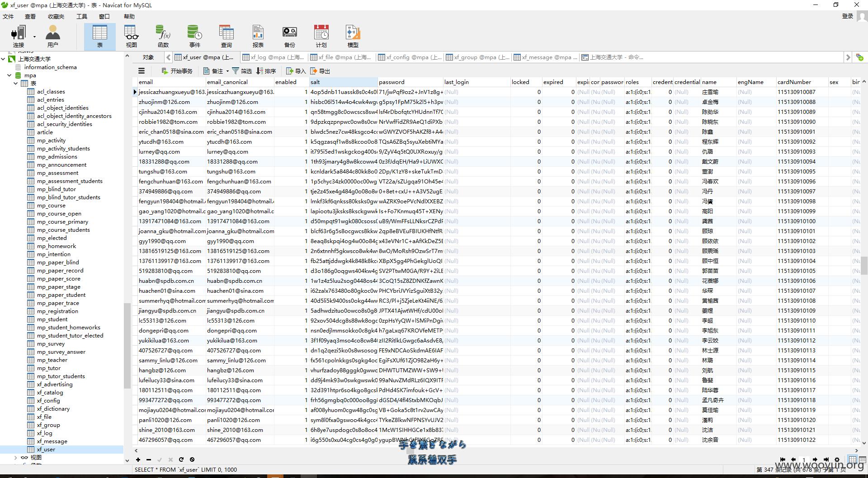Image resolution: width=868 pixels, height=478 pixels.
Task: Click the 筛选 filter button
Action: coord(242,71)
